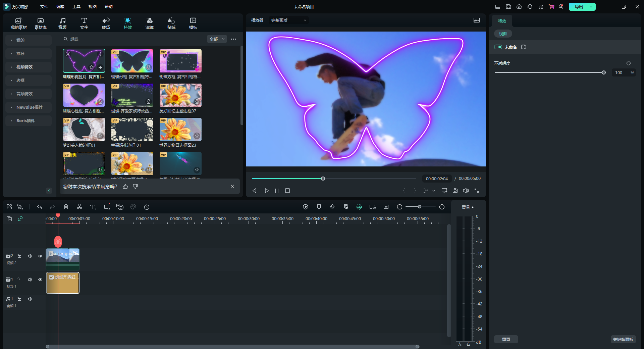The width and height of the screenshot is (644, 349).
Task: Click the 重置 reset button
Action: [x=506, y=340]
